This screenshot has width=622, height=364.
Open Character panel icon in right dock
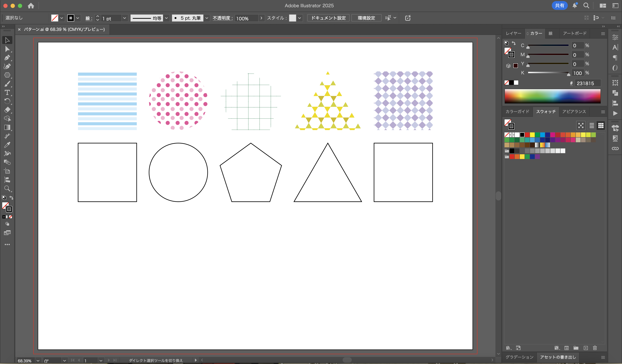(x=615, y=47)
